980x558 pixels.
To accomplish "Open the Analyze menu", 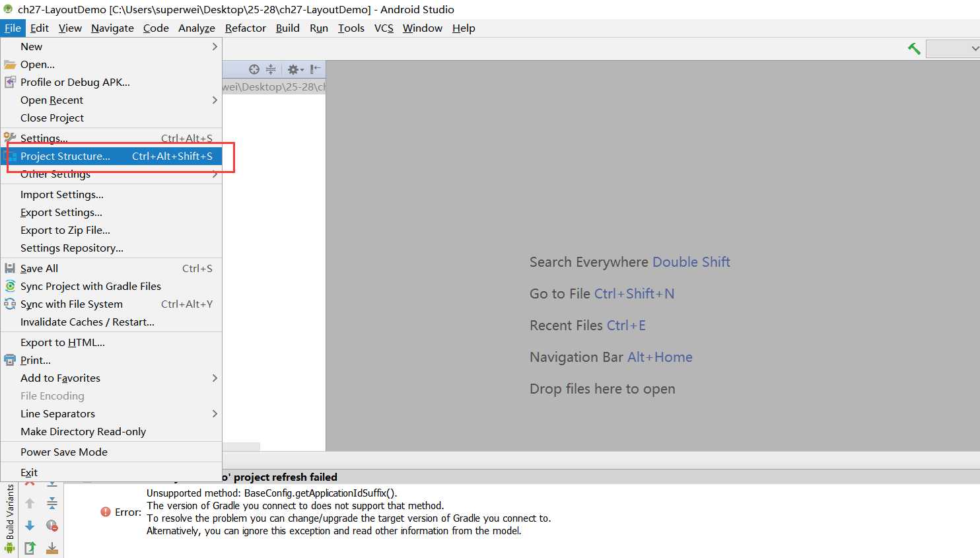I will [x=197, y=28].
